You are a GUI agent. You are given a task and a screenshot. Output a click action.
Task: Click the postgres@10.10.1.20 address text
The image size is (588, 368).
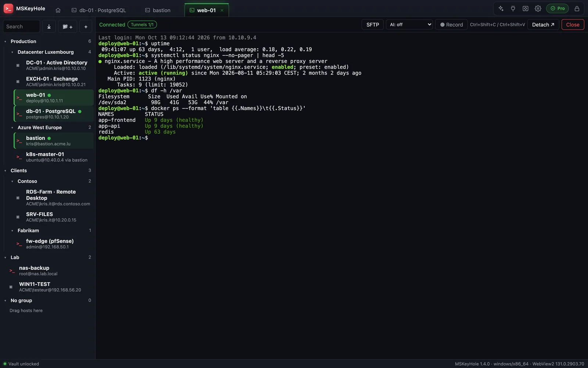(x=47, y=117)
